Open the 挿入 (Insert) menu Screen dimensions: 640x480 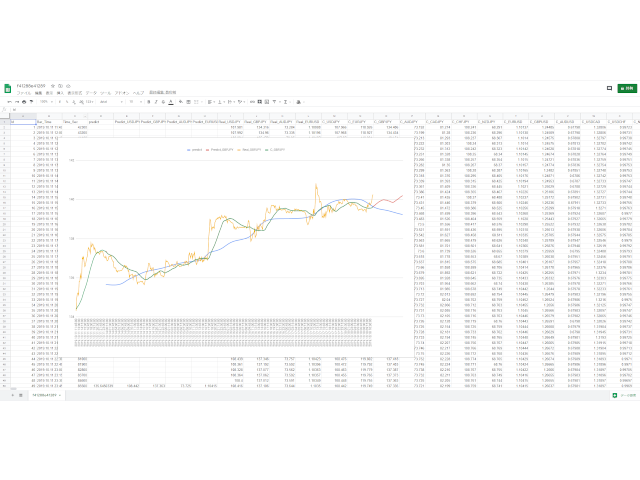(60, 93)
